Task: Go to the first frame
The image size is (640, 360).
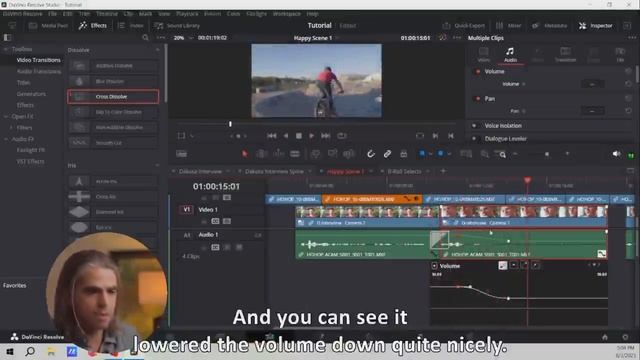Action: [271, 136]
